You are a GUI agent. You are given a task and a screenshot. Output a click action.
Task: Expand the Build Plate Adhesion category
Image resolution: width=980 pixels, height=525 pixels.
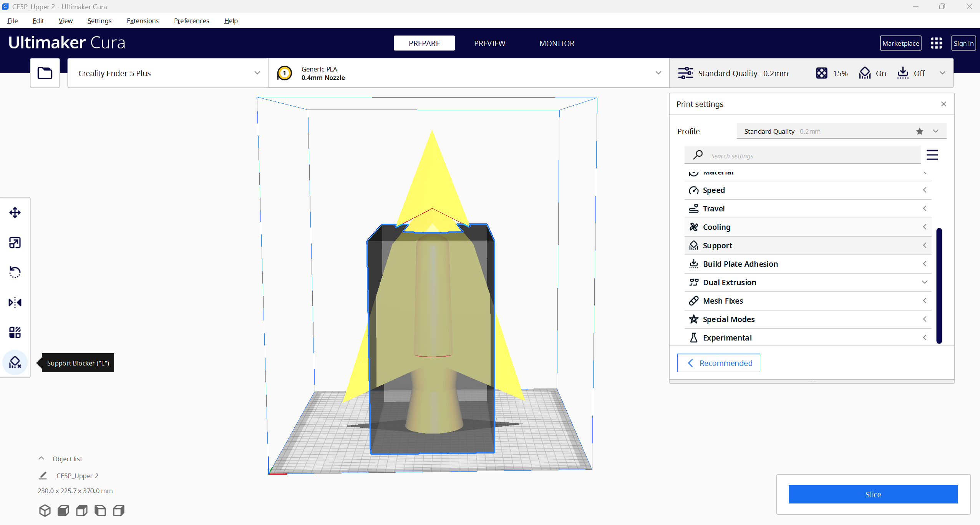point(808,264)
